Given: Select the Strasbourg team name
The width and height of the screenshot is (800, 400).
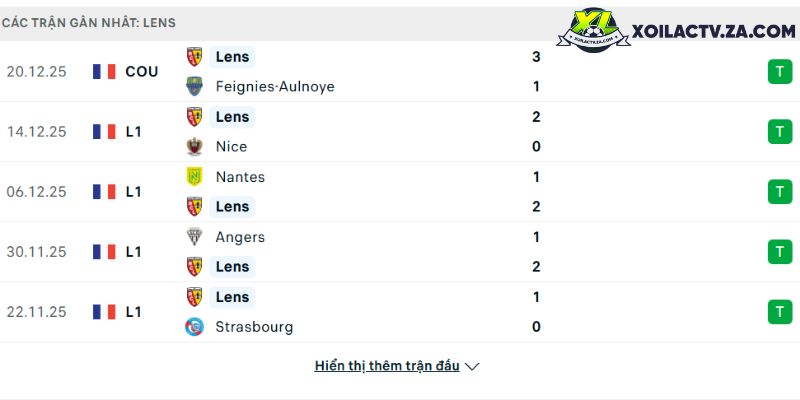Looking at the screenshot, I should 254,327.
